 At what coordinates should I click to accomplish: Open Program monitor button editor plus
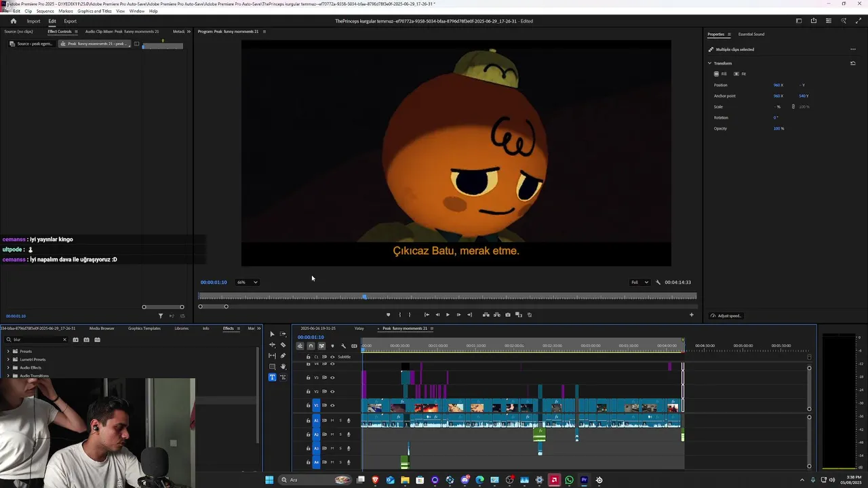[692, 314]
